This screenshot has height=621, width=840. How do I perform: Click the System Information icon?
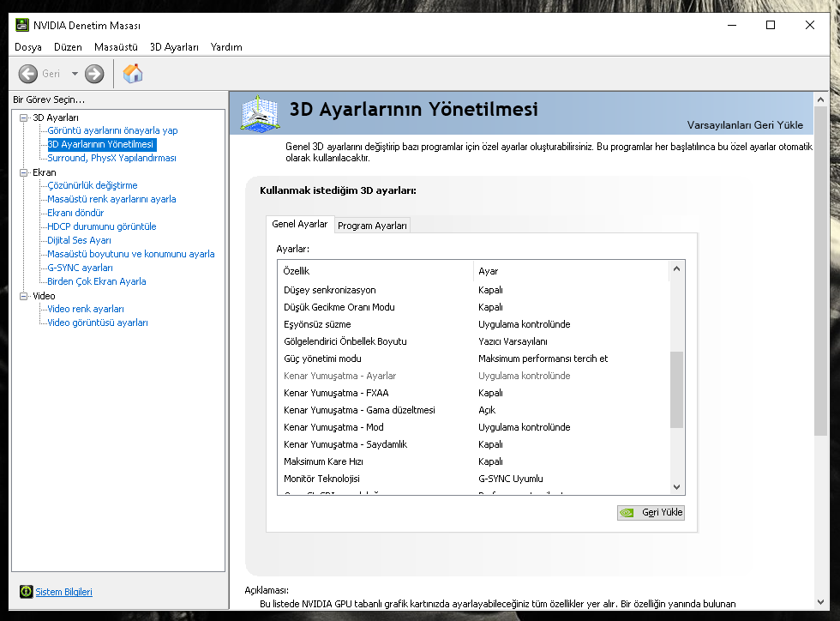(x=27, y=592)
